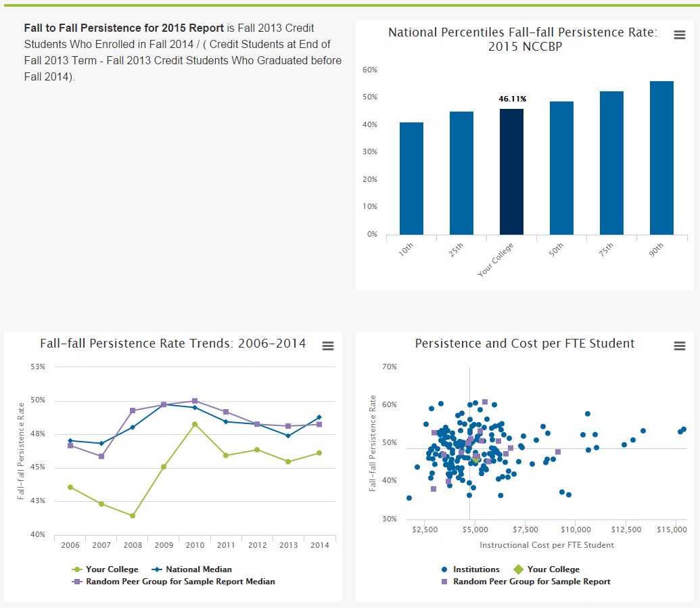Click the 46.11% data label
The width and height of the screenshot is (700, 608).
[x=513, y=99]
